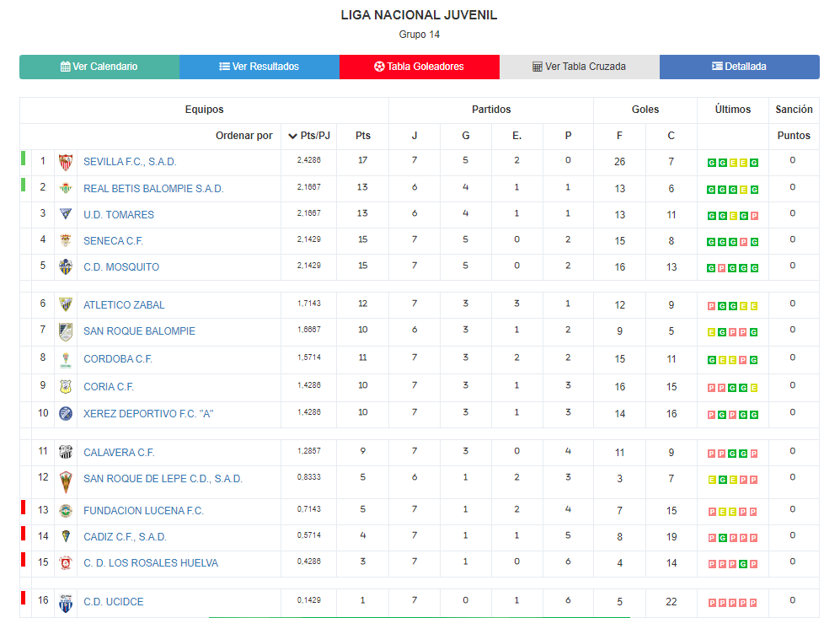Image resolution: width=840 pixels, height=618 pixels.
Task: Click the Los Rosales Huelva crest
Action: pos(66,563)
